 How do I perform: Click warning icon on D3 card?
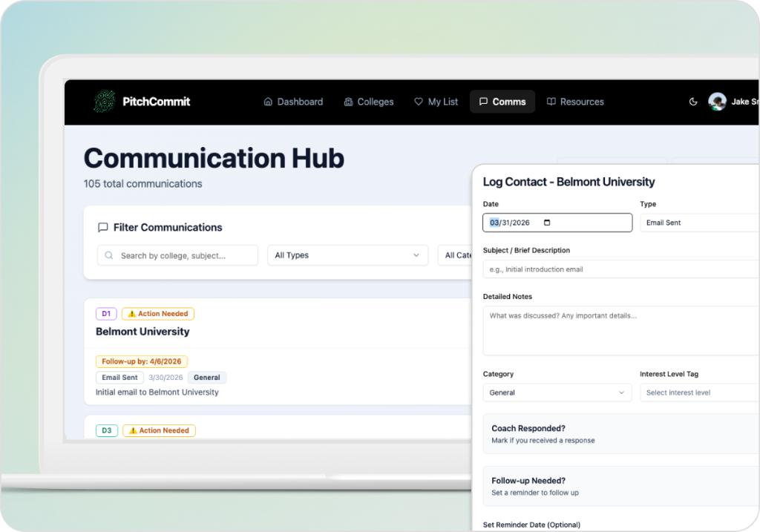click(133, 431)
